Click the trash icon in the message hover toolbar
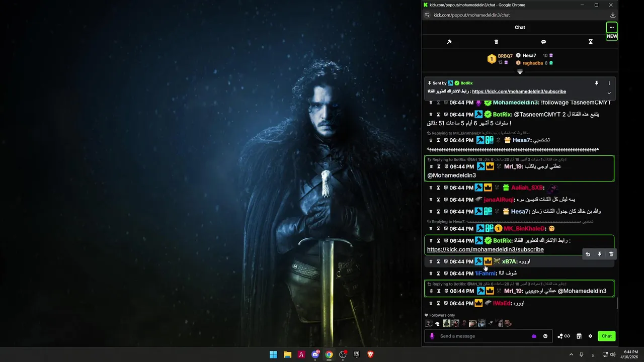The height and width of the screenshot is (362, 644). click(x=611, y=254)
